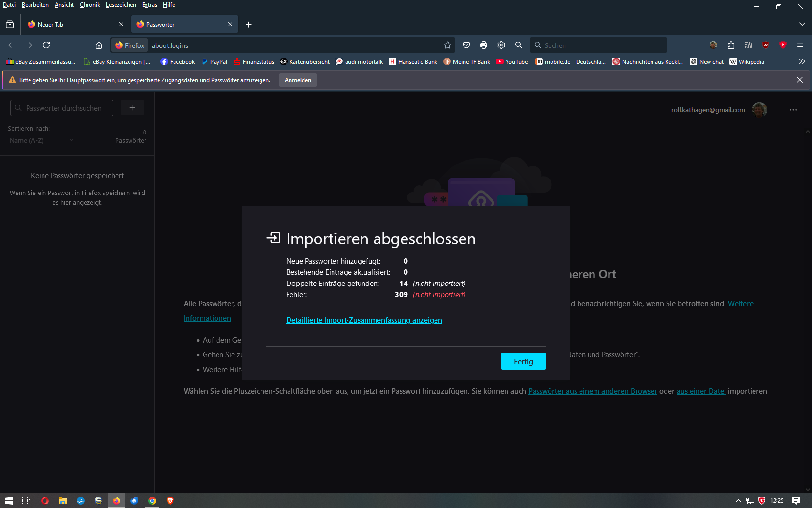Click the Fertig button
Screen dimensions: 812x508
click(523, 361)
